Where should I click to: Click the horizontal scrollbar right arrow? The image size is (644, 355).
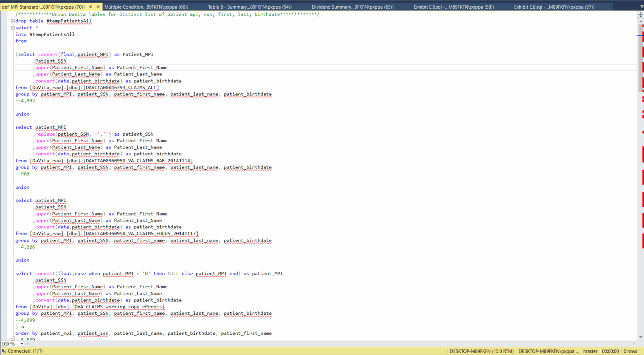tap(634, 344)
